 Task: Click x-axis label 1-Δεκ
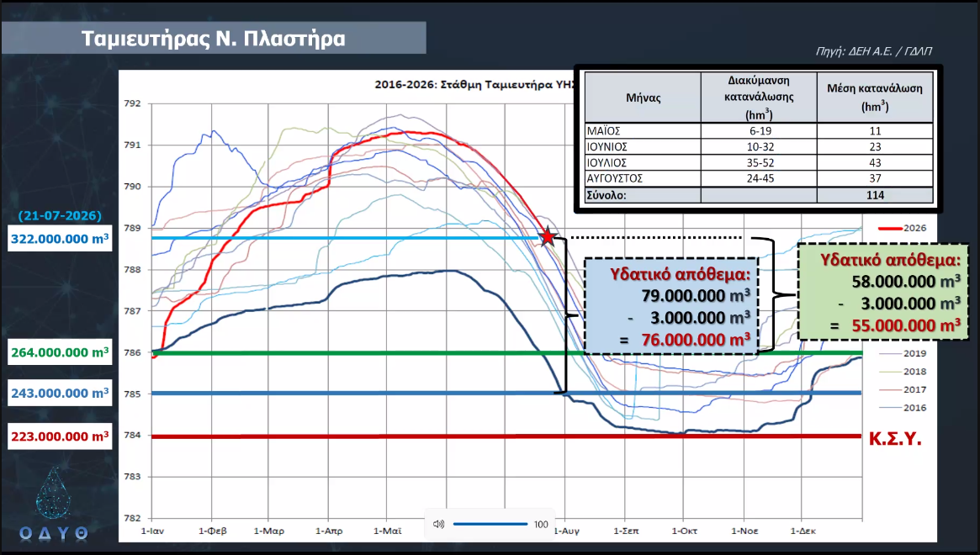[803, 531]
